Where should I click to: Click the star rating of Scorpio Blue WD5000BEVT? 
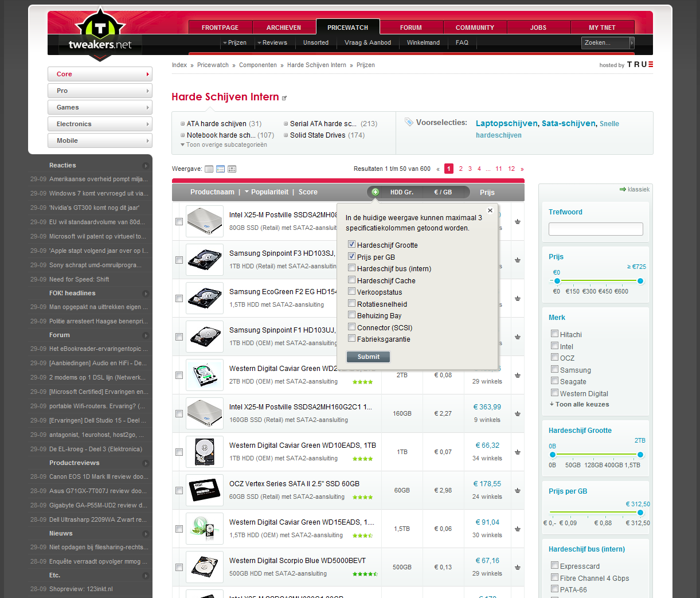pyautogui.click(x=365, y=574)
